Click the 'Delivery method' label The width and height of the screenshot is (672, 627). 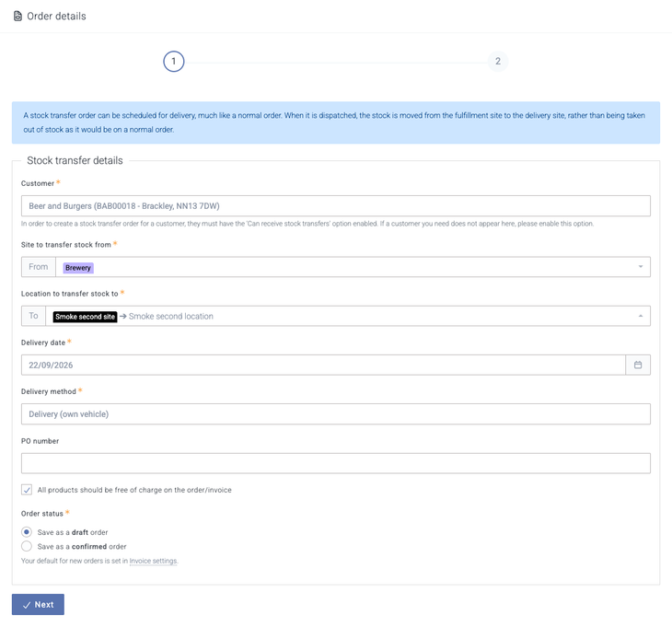[x=49, y=391]
